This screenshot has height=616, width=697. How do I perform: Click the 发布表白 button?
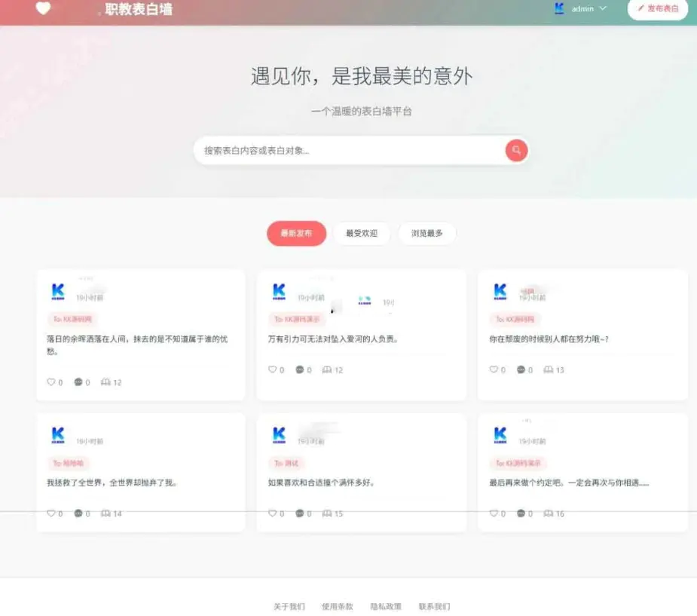[657, 8]
